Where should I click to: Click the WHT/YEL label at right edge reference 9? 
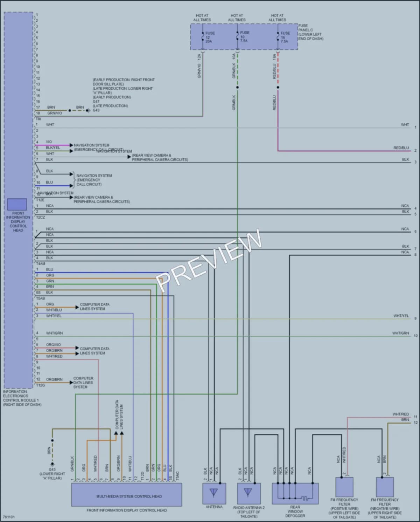[401, 316]
